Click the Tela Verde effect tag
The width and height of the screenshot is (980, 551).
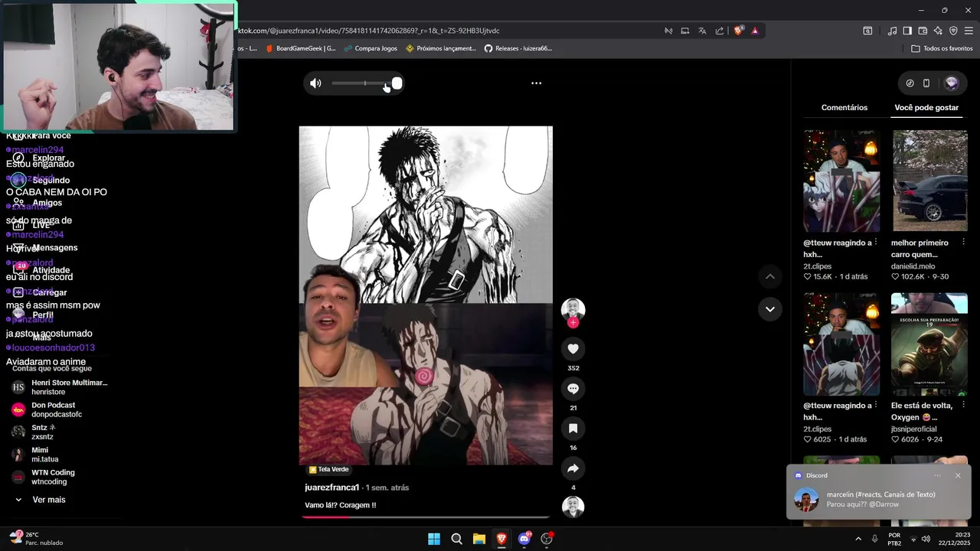click(x=329, y=469)
